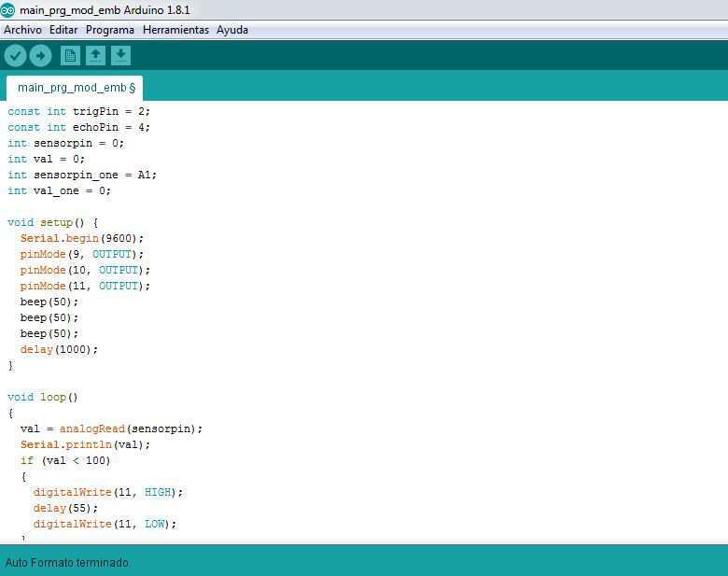Screen dimensions: 728x576
Task: Click the 'Serial.println(val);' line
Action: tap(85, 444)
